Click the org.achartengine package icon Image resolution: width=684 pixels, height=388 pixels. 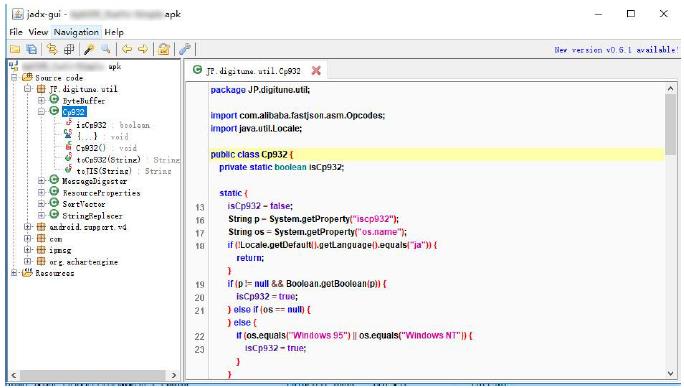(41, 261)
